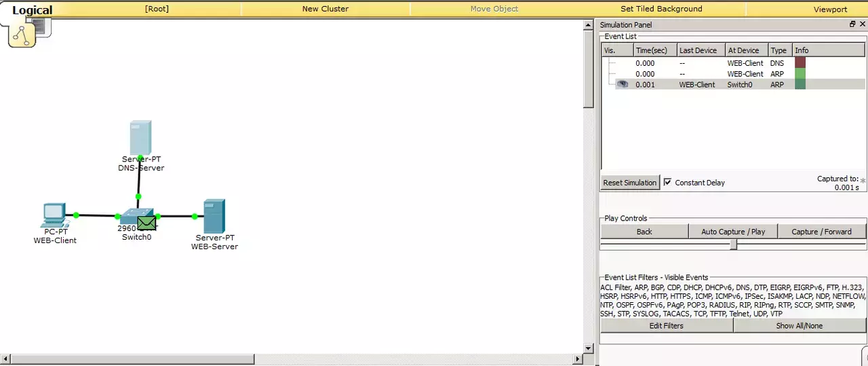
Task: Undock the Simulation Panel with float icon
Action: click(852, 24)
